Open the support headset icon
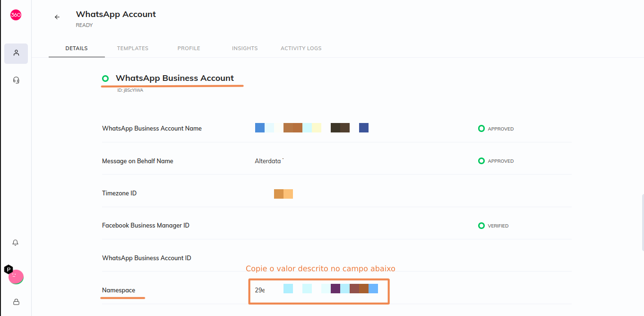Screen dimensions: 644x316 (x=16, y=80)
